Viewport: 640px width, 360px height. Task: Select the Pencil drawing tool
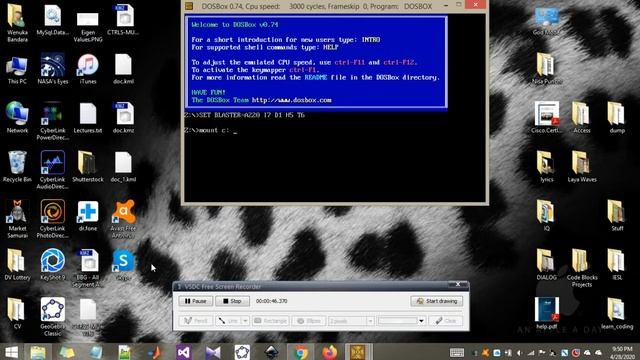tap(196, 321)
